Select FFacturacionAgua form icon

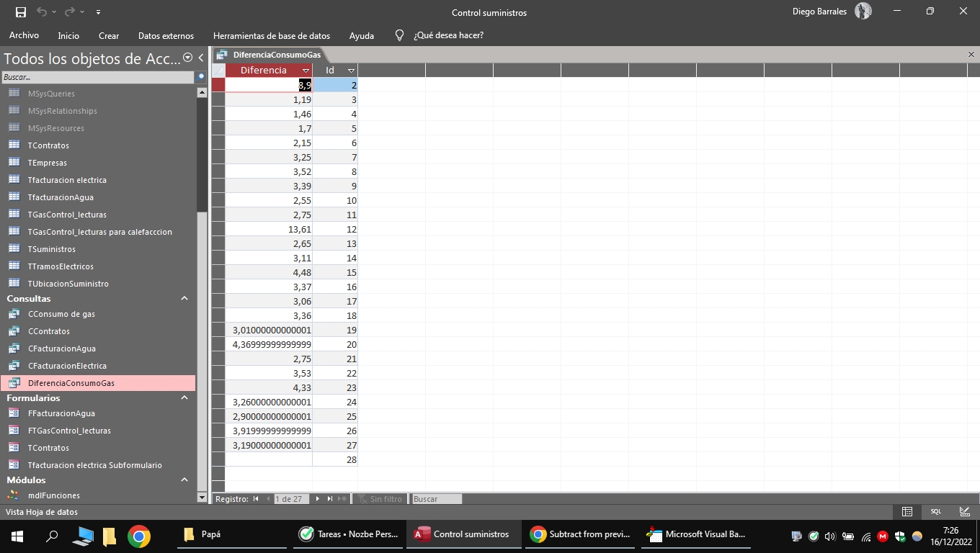coord(14,413)
